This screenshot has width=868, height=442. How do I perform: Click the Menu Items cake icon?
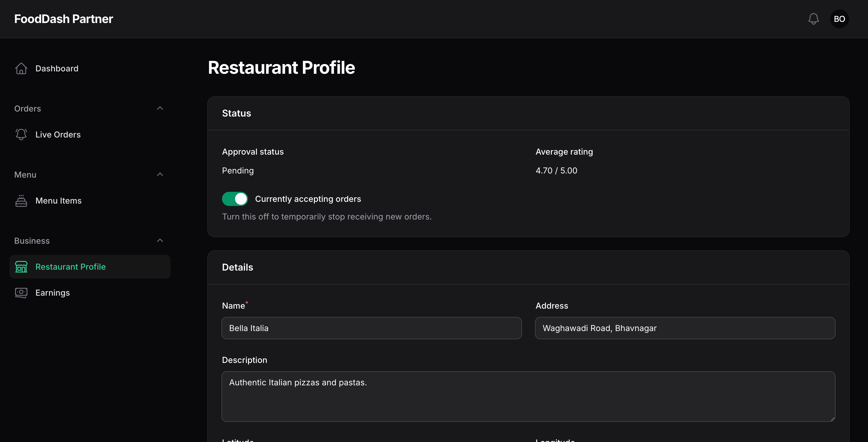click(21, 201)
